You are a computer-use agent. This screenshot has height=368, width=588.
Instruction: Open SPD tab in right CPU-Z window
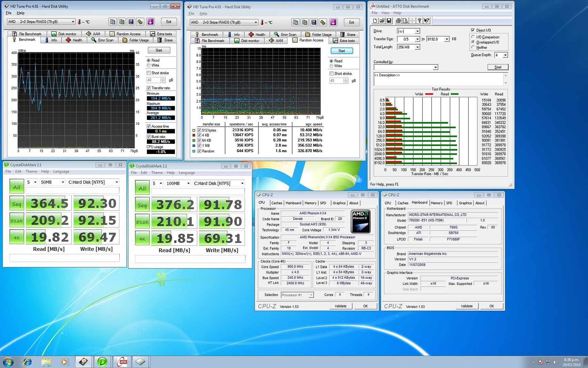click(449, 203)
